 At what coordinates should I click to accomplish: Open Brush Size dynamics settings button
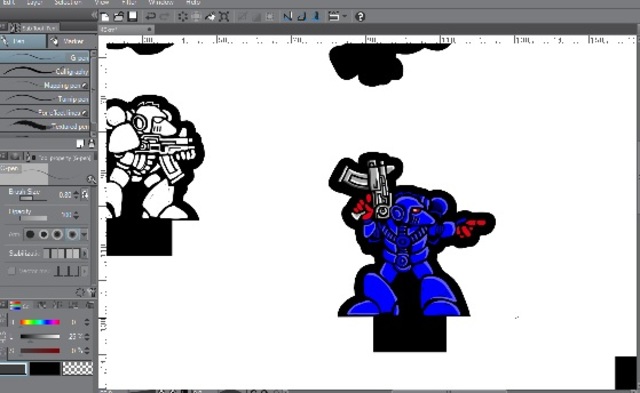tap(85, 195)
